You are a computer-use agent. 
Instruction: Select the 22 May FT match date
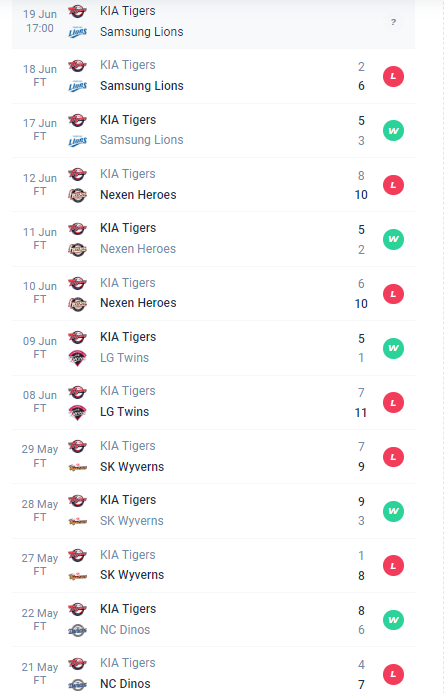click(x=40, y=620)
